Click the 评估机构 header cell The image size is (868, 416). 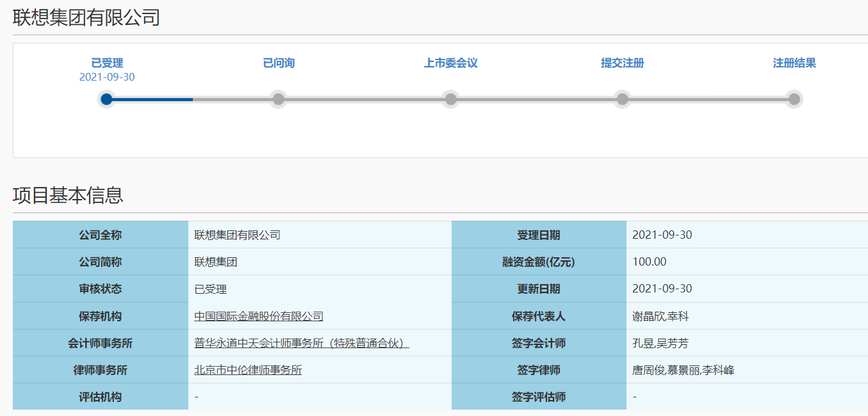[x=101, y=397]
